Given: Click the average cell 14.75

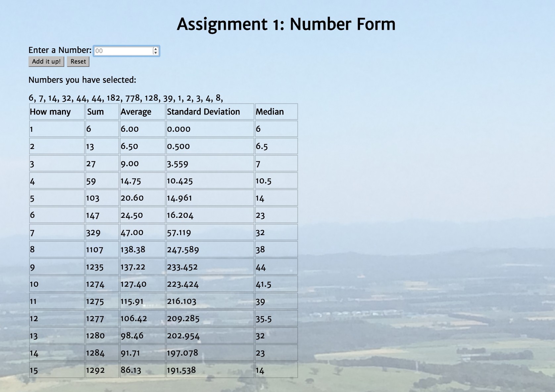Looking at the screenshot, I should point(142,180).
